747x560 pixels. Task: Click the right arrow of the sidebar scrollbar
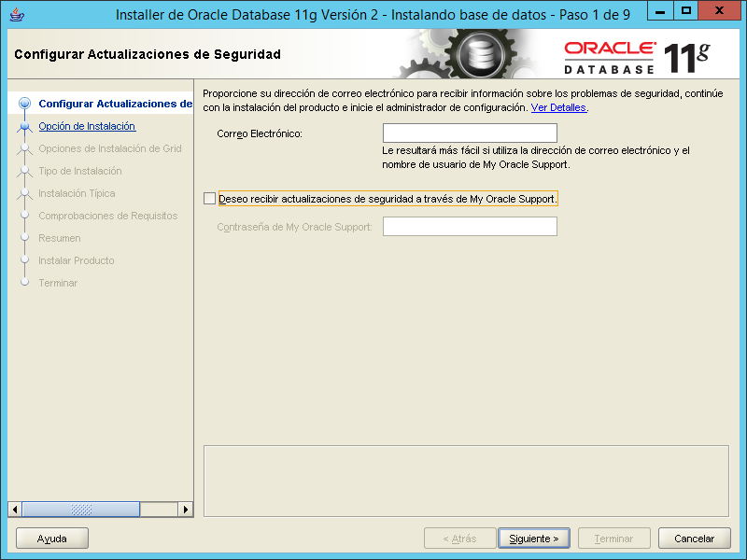(186, 510)
